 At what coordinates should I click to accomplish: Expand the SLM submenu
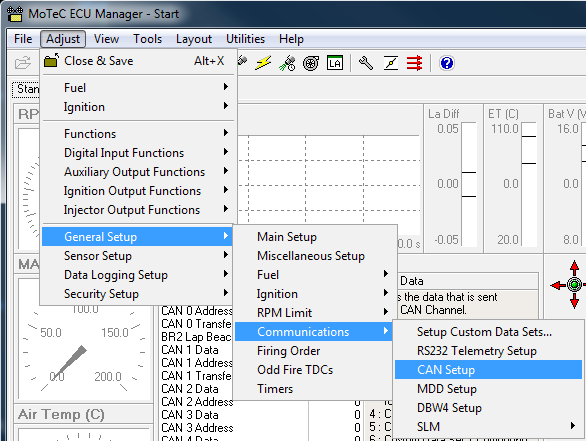(488, 427)
